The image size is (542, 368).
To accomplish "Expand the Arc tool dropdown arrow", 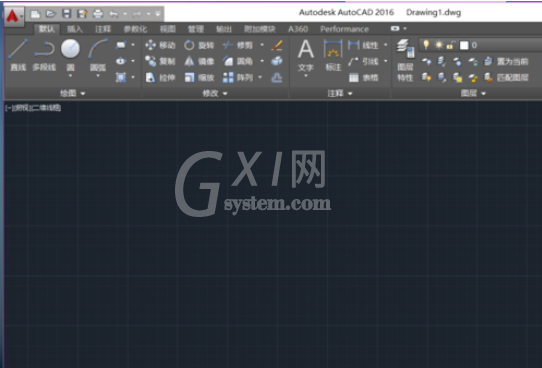I will (98, 76).
